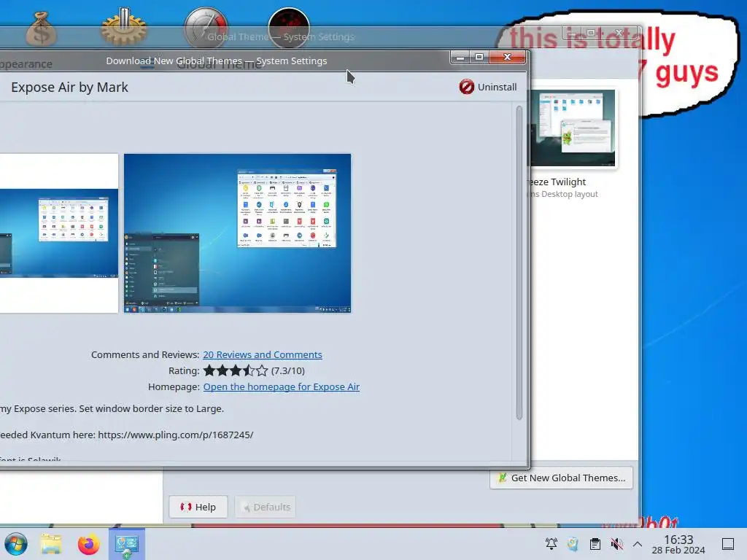Launch the file manager from taskbar
Image resolution: width=747 pixels, height=560 pixels.
(x=51, y=544)
